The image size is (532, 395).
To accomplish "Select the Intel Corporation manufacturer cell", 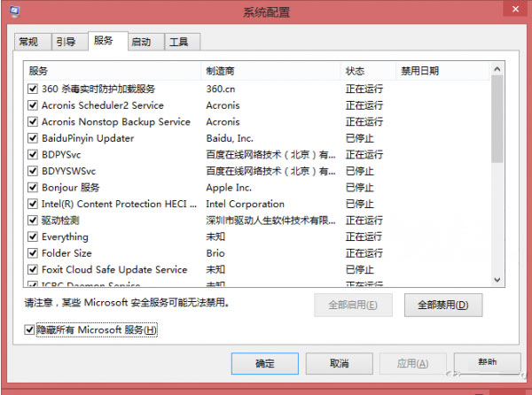I will (245, 204).
